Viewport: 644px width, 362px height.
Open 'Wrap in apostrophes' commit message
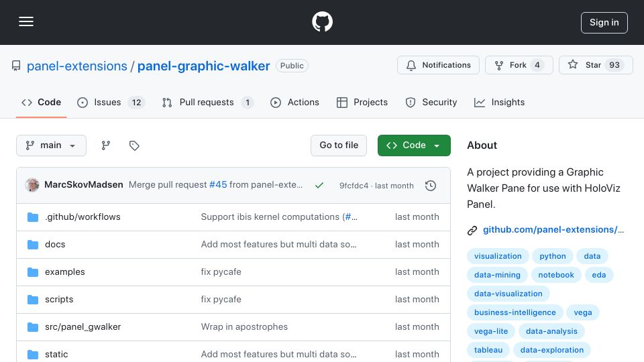tap(244, 326)
